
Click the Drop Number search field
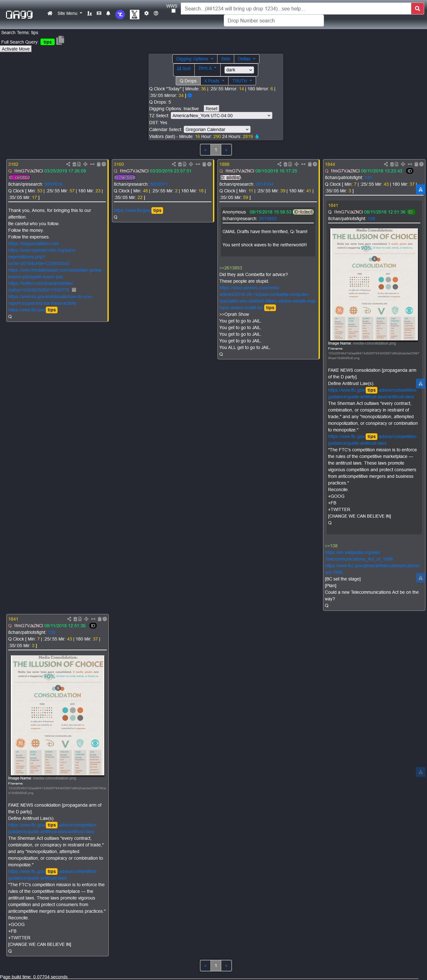pyautogui.click(x=274, y=21)
